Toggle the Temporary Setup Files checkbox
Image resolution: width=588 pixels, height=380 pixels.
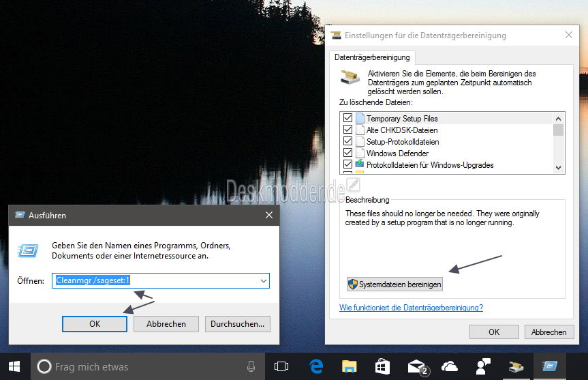[x=347, y=118]
